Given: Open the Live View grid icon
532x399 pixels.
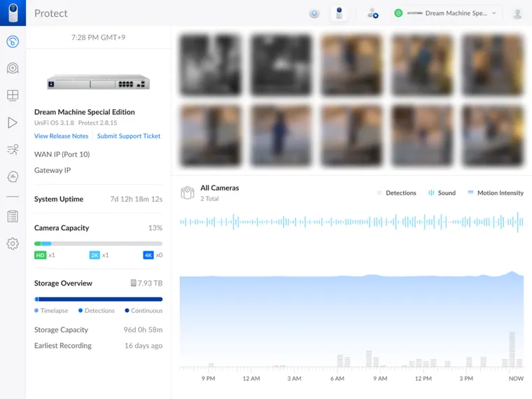Looking at the screenshot, I should pos(13,95).
